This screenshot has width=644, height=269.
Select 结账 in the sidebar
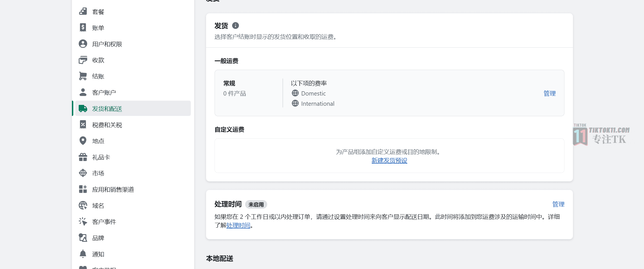133,76
